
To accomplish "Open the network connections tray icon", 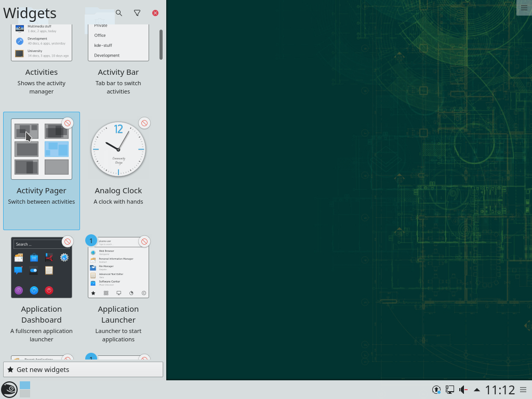I will coord(450,390).
